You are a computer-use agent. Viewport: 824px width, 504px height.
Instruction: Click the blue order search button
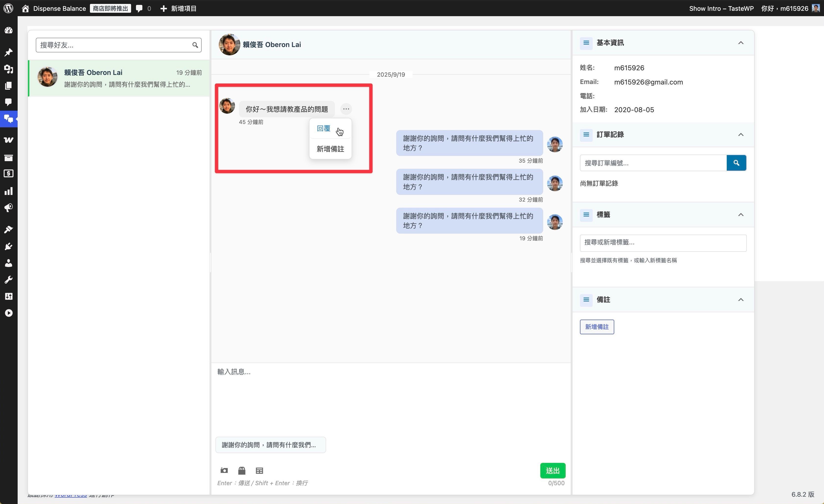(736, 163)
